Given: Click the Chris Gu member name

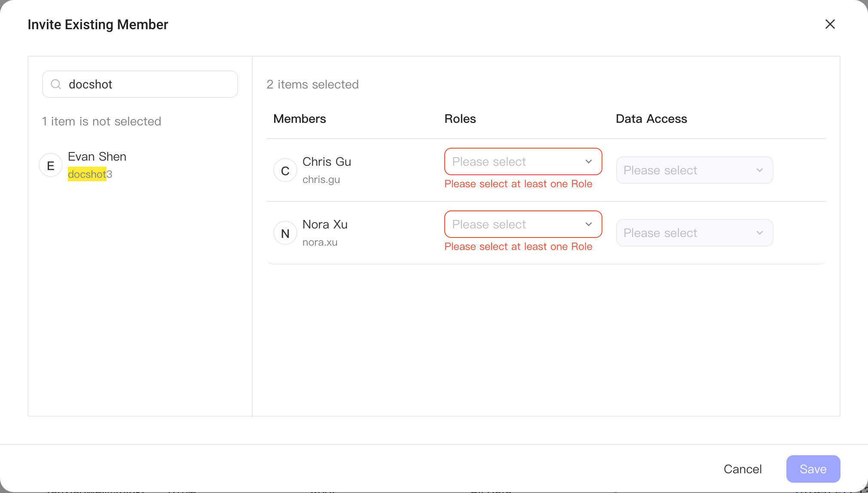Looking at the screenshot, I should 327,162.
